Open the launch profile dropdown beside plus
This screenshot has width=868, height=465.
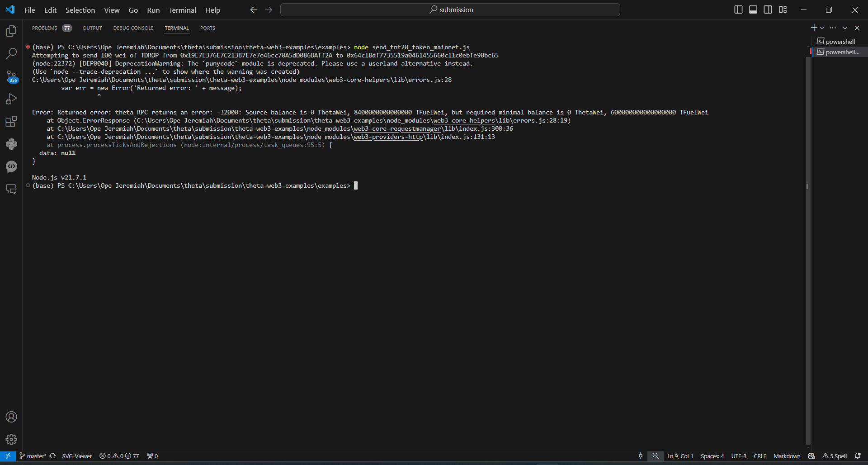(822, 28)
